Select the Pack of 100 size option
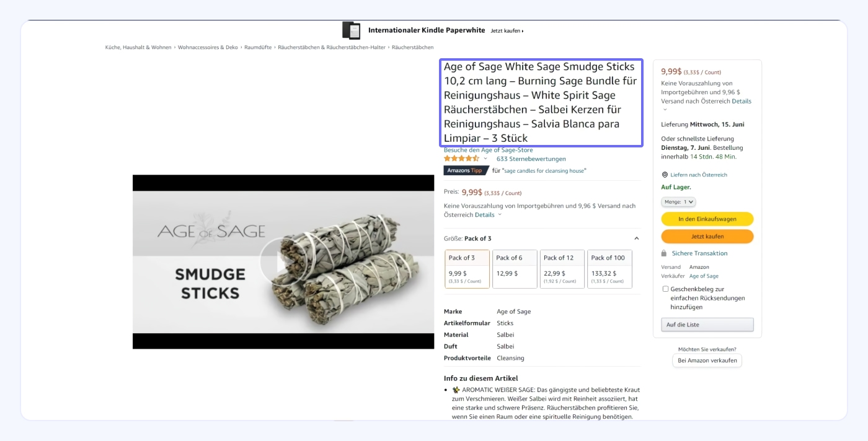Image resolution: width=868 pixels, height=441 pixels. coord(609,269)
